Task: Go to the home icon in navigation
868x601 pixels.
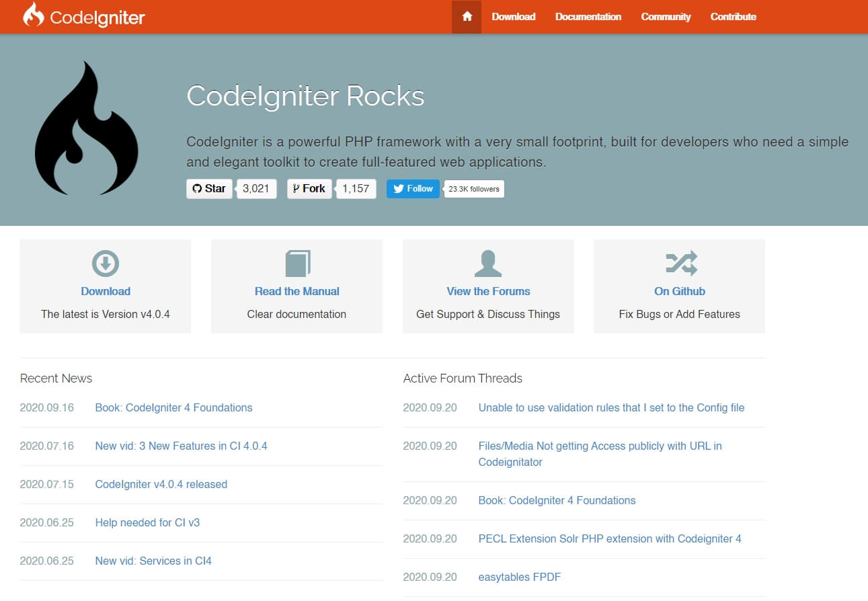Action: tap(467, 17)
